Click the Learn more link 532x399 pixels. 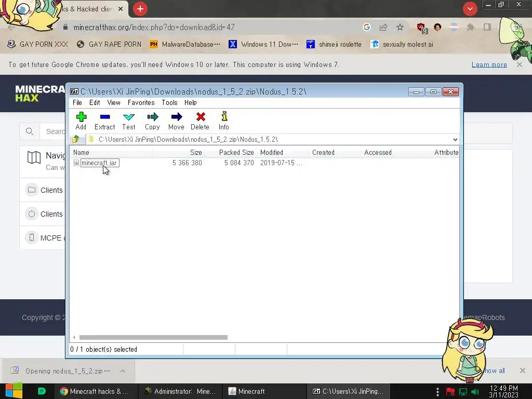pyautogui.click(x=489, y=64)
